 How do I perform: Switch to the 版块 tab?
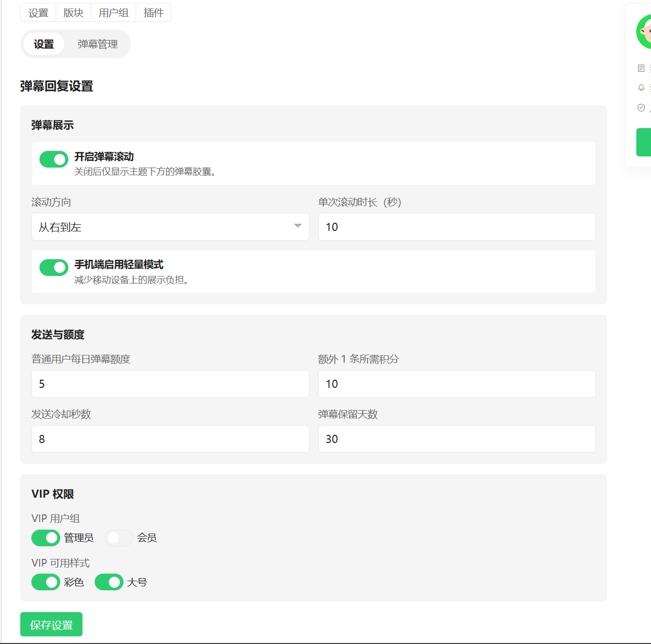coord(73,13)
